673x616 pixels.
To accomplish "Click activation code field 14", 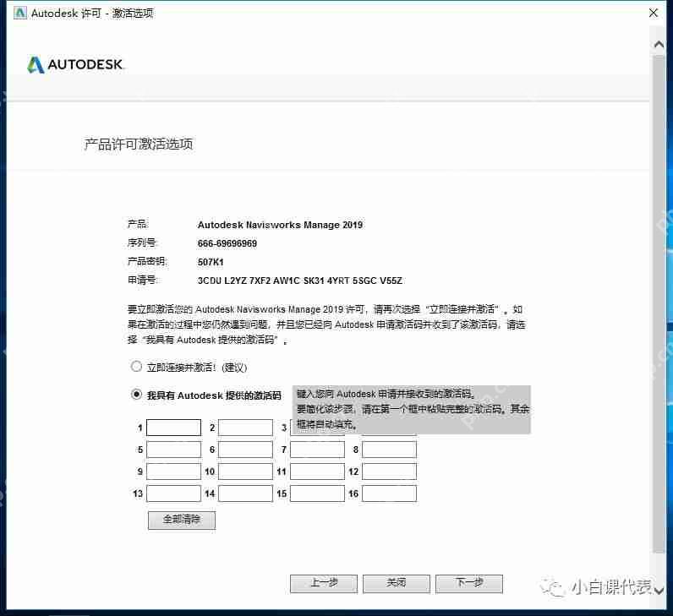I will 245,493.
